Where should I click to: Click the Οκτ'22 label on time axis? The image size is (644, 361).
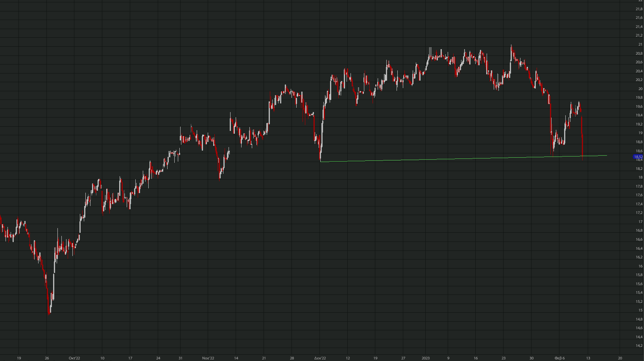click(74, 358)
